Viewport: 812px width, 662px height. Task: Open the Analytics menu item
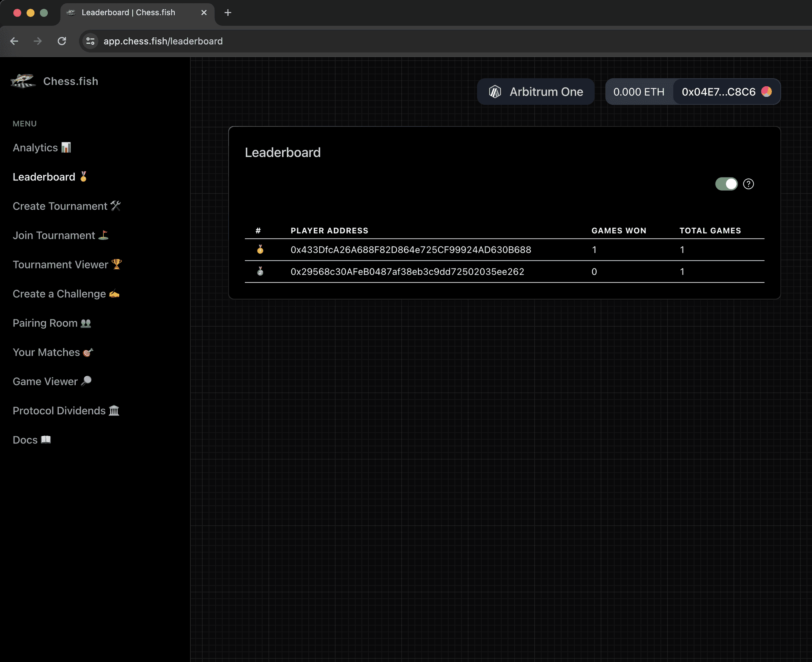click(x=42, y=148)
